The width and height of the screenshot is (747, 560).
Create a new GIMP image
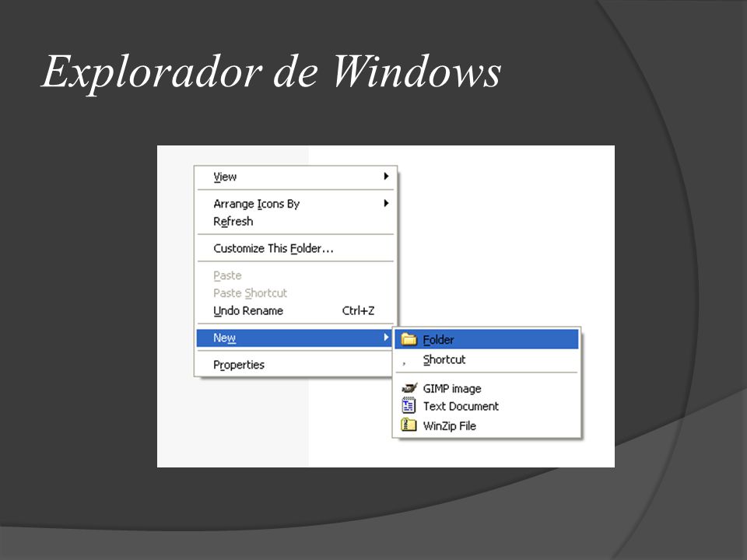486,389
